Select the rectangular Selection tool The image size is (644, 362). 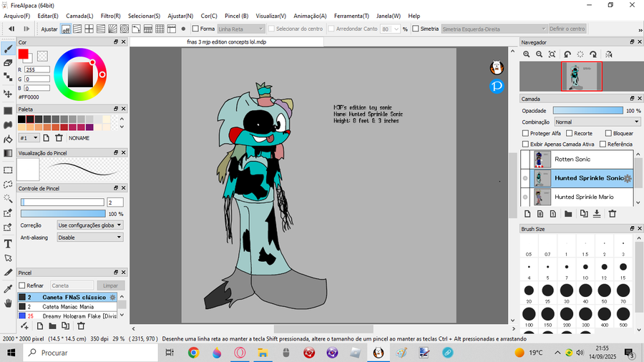point(8,170)
